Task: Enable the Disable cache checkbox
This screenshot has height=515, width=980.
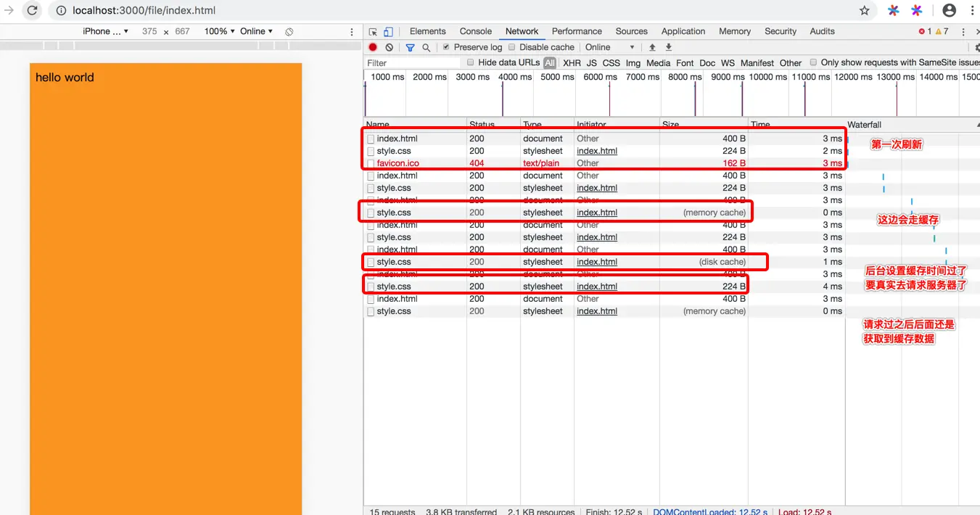Action: (x=511, y=47)
